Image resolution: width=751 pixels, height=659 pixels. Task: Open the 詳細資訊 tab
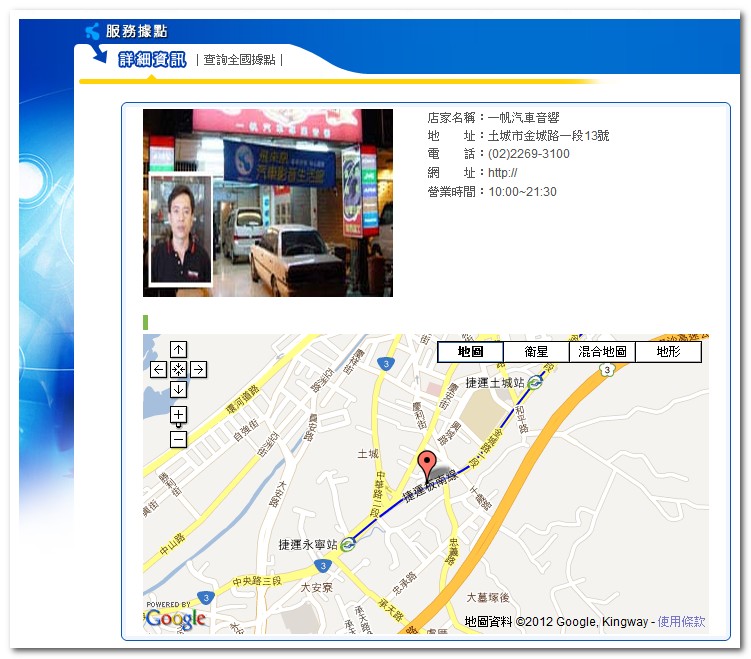coord(152,60)
